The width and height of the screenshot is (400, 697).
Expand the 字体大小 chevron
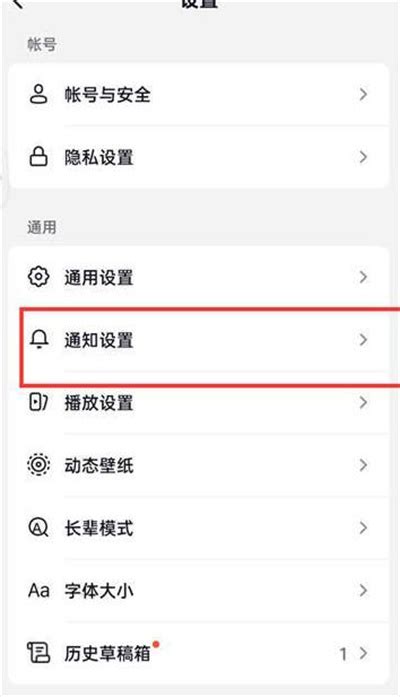(363, 591)
